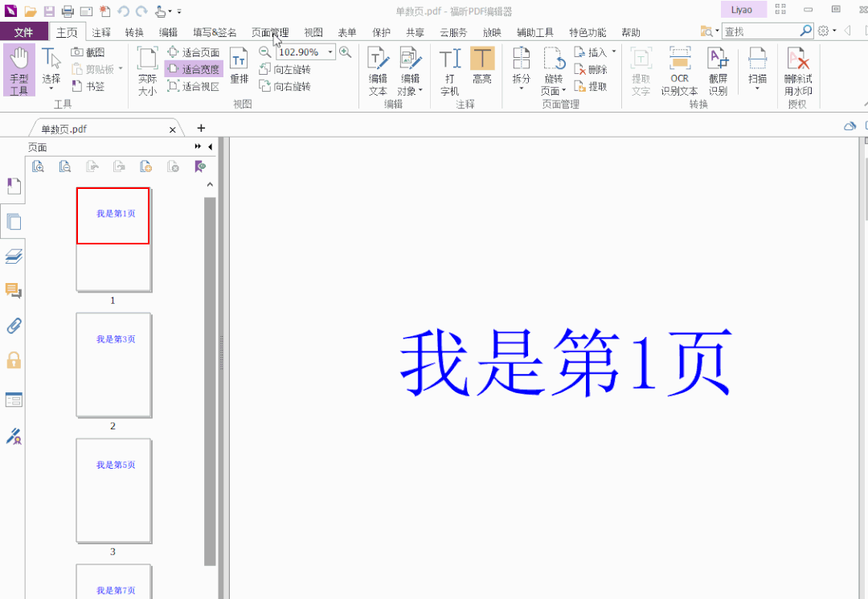
Task: Toggle the Highlight (高亮) tool
Action: point(482,65)
